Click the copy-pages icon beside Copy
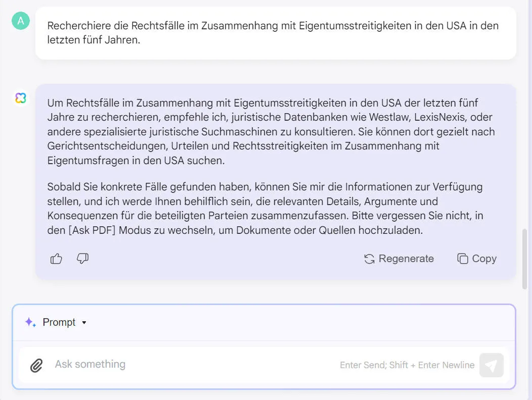The height and width of the screenshot is (400, 532). coord(462,259)
